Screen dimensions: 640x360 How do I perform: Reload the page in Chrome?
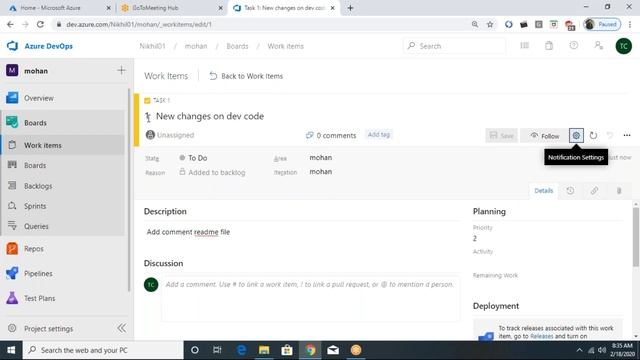click(x=40, y=24)
